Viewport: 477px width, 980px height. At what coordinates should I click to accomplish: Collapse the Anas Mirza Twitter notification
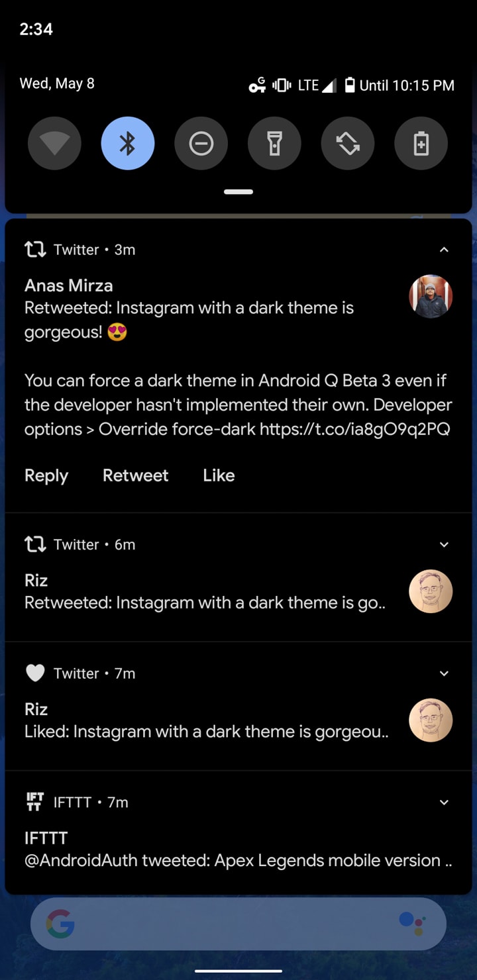pyautogui.click(x=444, y=250)
